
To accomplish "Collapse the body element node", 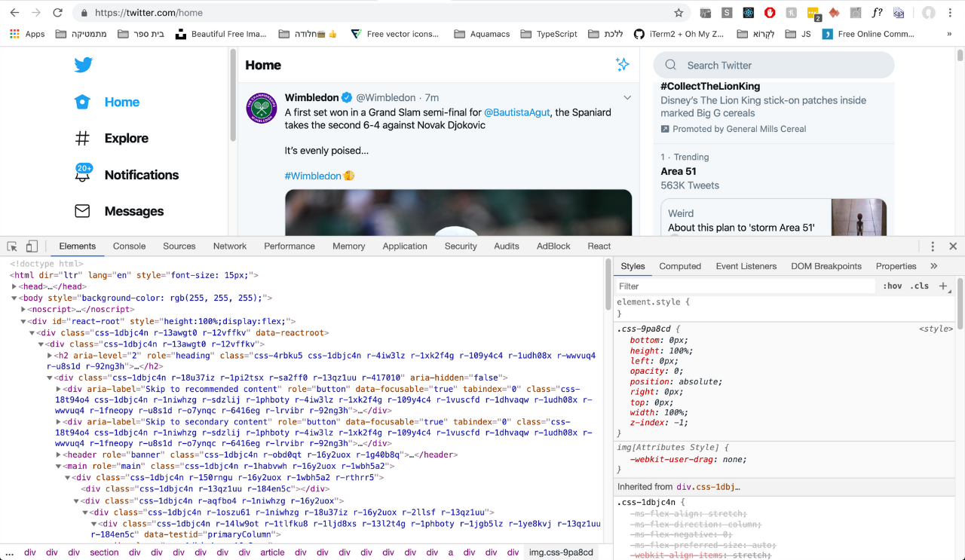I will pyautogui.click(x=14, y=298).
